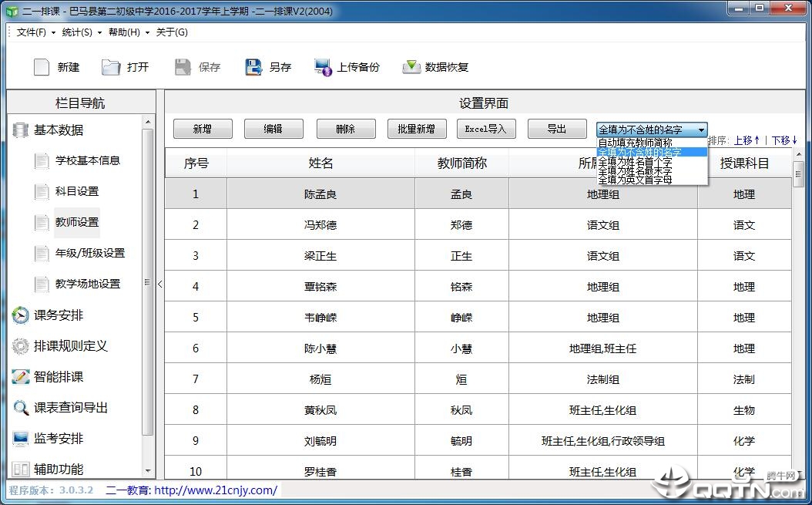Select the name cell 罗桂香

pos(320,472)
